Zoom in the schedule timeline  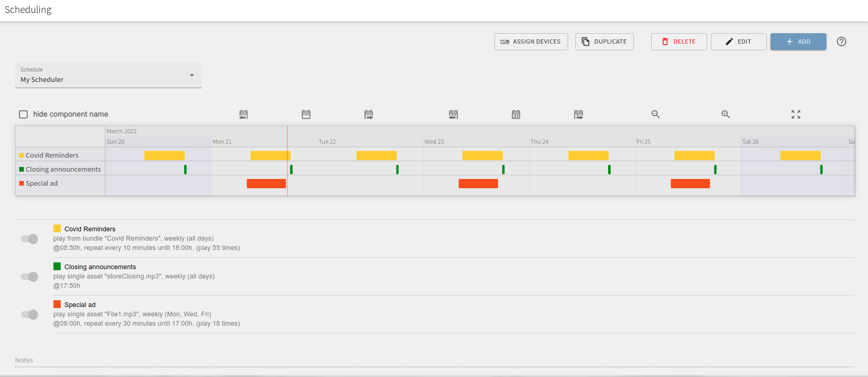tap(725, 114)
